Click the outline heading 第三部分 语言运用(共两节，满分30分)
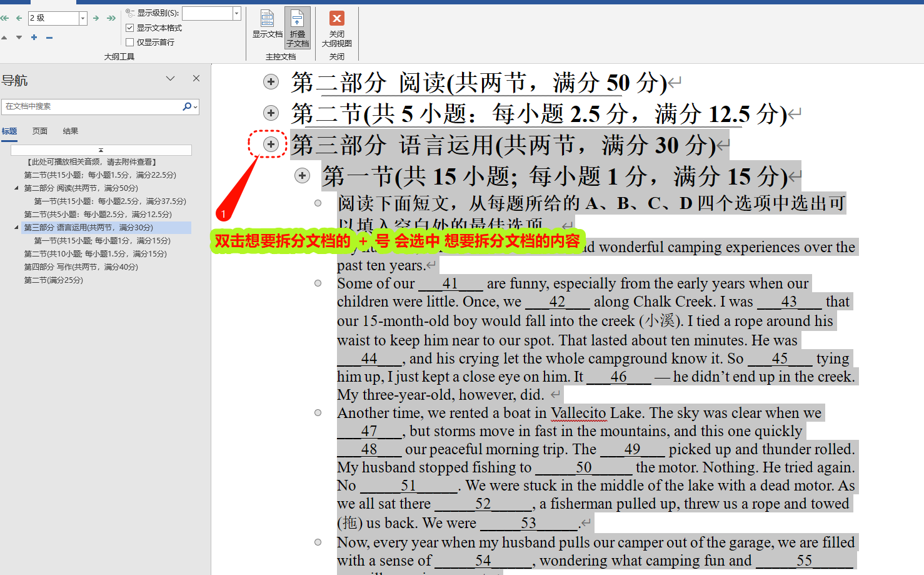This screenshot has height=575, width=924. pyautogui.click(x=503, y=145)
